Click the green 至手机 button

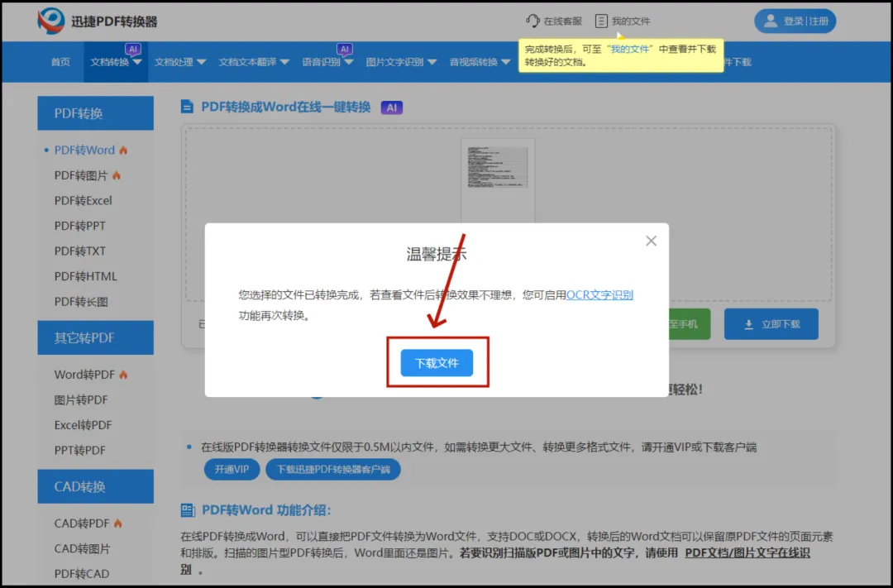click(689, 324)
